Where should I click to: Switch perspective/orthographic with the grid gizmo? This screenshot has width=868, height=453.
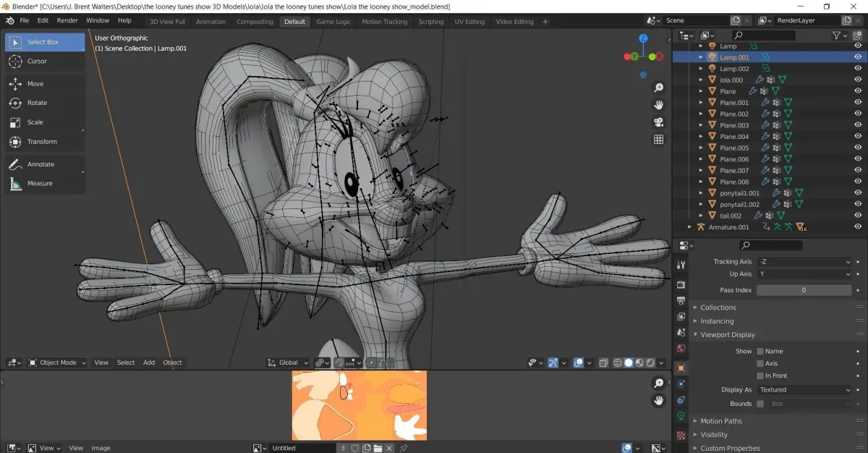(658, 140)
